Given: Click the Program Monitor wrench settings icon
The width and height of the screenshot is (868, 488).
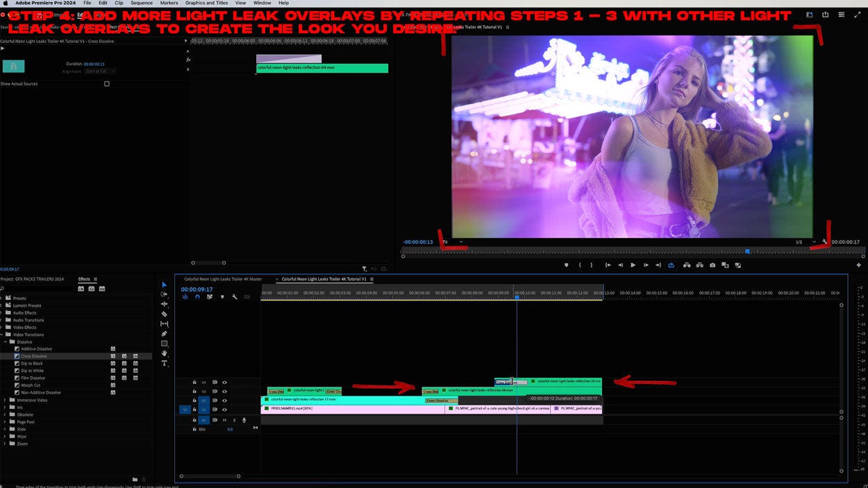Looking at the screenshot, I should [x=824, y=242].
